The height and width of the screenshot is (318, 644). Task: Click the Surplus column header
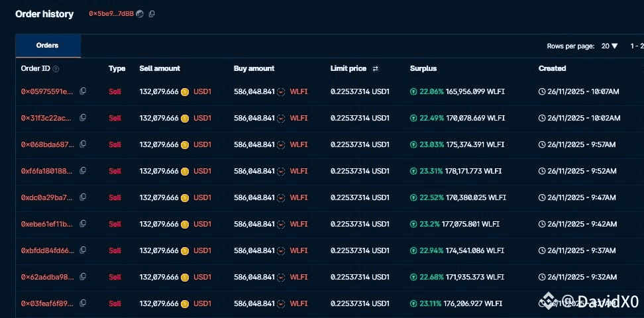tap(423, 69)
